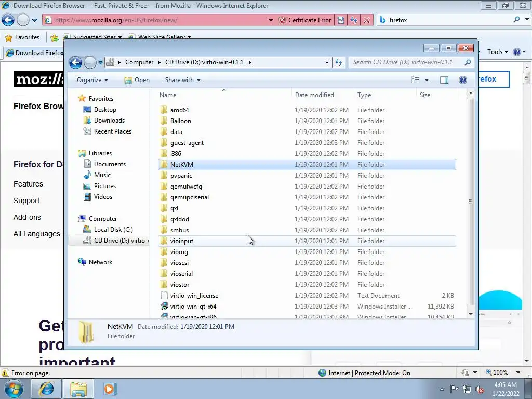Select the qemupciserial folder

click(189, 197)
